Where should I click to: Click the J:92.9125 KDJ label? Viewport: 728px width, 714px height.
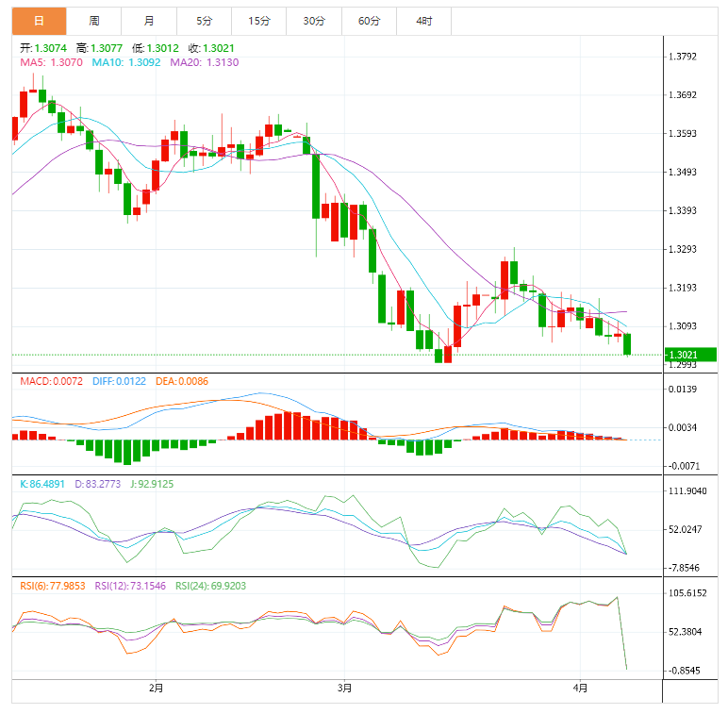tap(152, 484)
